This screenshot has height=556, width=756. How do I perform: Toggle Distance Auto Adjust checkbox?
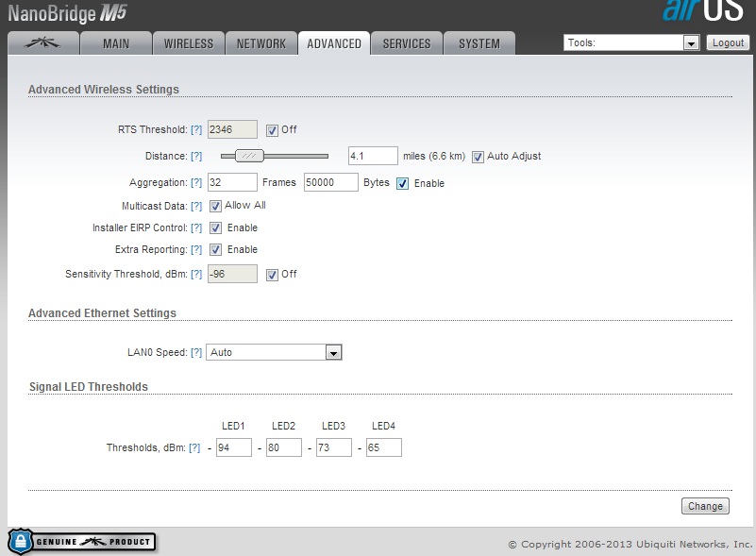coord(478,157)
